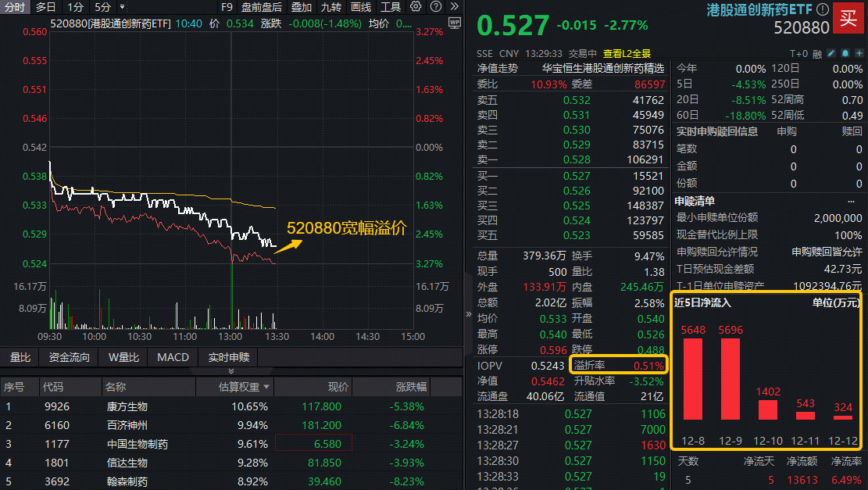
Task: Click the plus icon to add to watchlist
Action: 859,52
